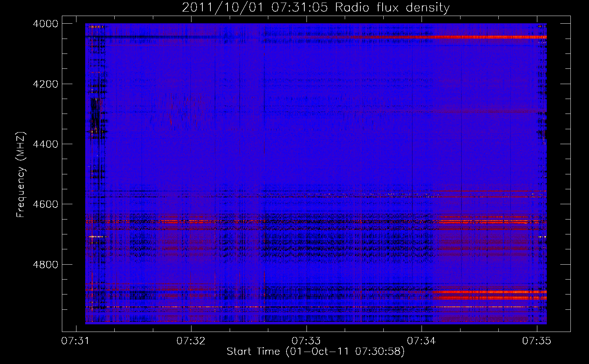Click the '4600' frequency axis label
589x364 pixels.
point(46,204)
